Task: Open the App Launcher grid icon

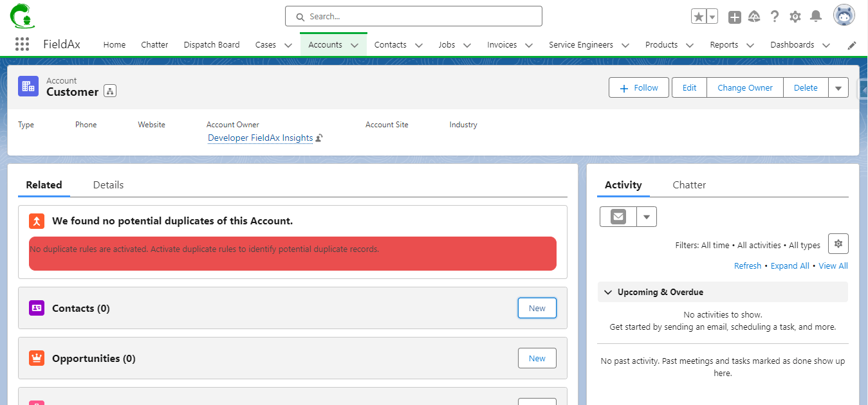Action: (22, 44)
